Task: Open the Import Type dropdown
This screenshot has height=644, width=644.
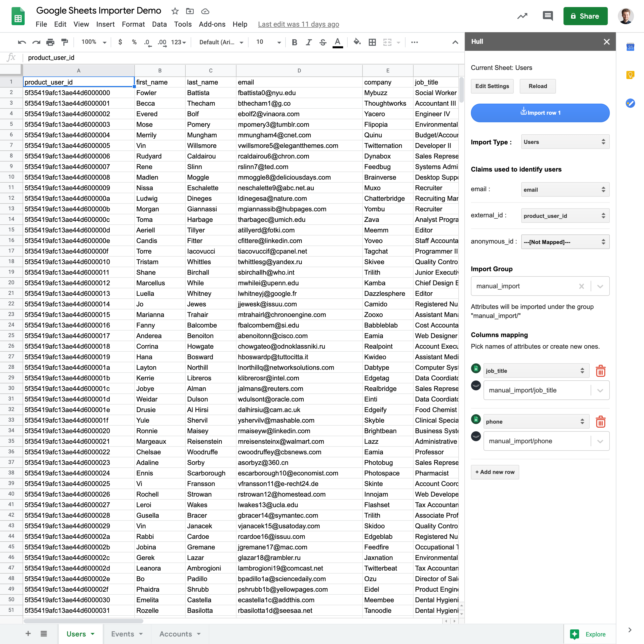Action: point(565,142)
